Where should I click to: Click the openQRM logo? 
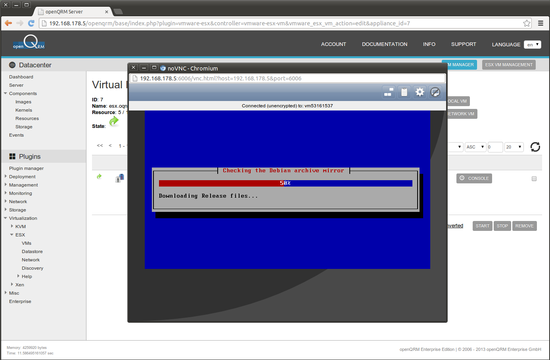(29, 42)
